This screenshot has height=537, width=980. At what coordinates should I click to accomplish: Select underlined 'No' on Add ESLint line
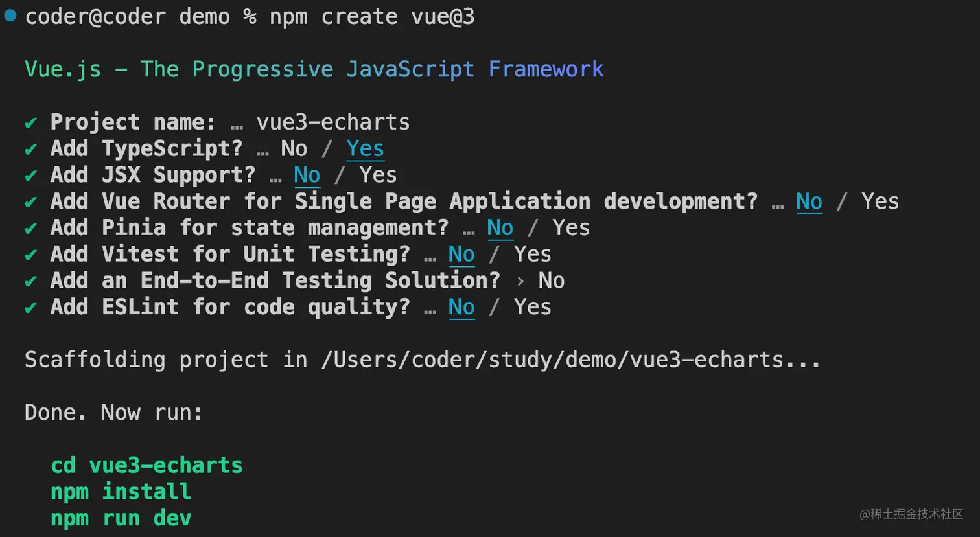click(x=461, y=307)
